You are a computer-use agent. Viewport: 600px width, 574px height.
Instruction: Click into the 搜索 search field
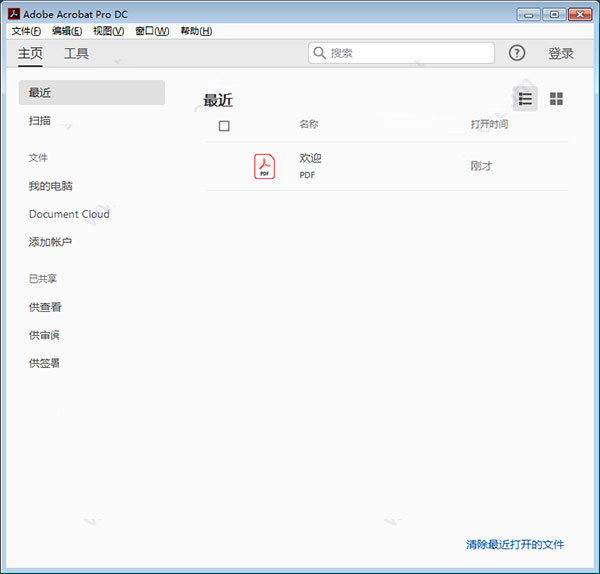[401, 53]
